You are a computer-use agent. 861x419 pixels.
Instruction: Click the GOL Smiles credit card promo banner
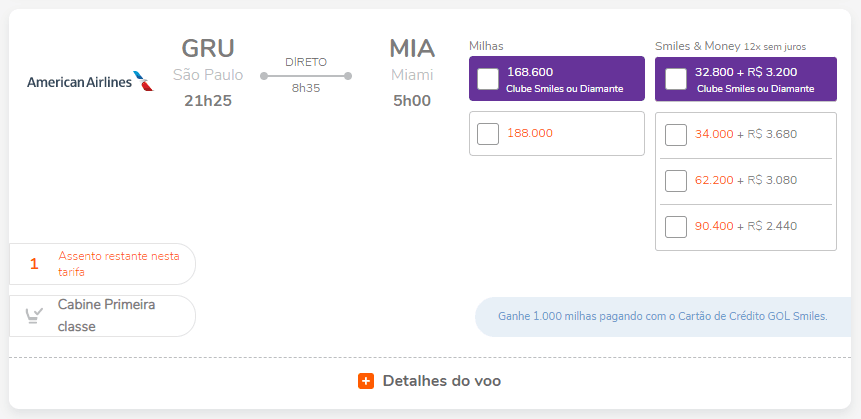click(663, 317)
